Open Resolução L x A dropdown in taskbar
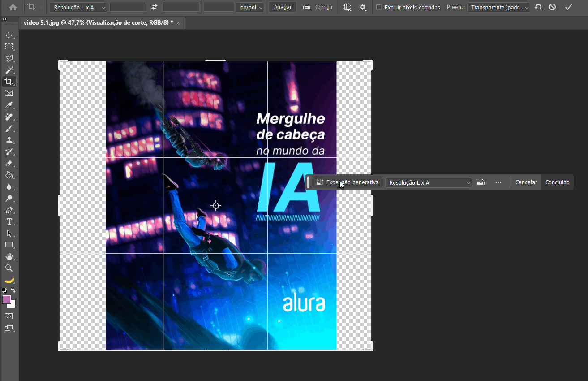The height and width of the screenshot is (381, 588). 429,182
